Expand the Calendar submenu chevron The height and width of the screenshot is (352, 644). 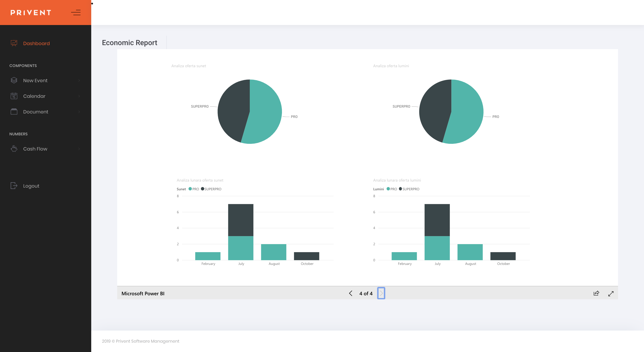(x=79, y=96)
